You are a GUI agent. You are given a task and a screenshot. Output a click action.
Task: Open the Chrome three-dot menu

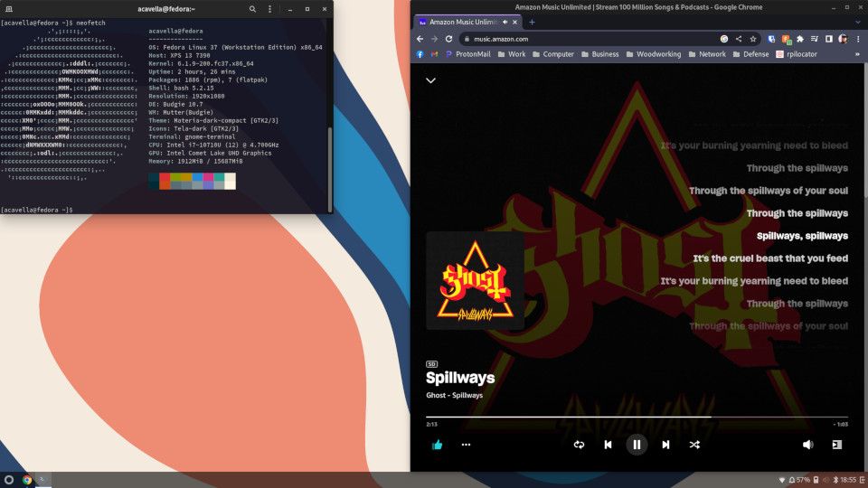click(858, 39)
